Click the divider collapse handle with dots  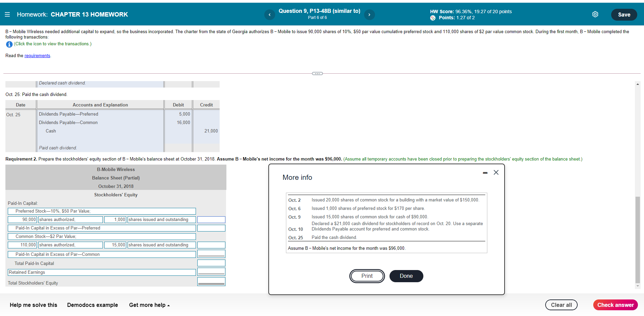pos(317,73)
